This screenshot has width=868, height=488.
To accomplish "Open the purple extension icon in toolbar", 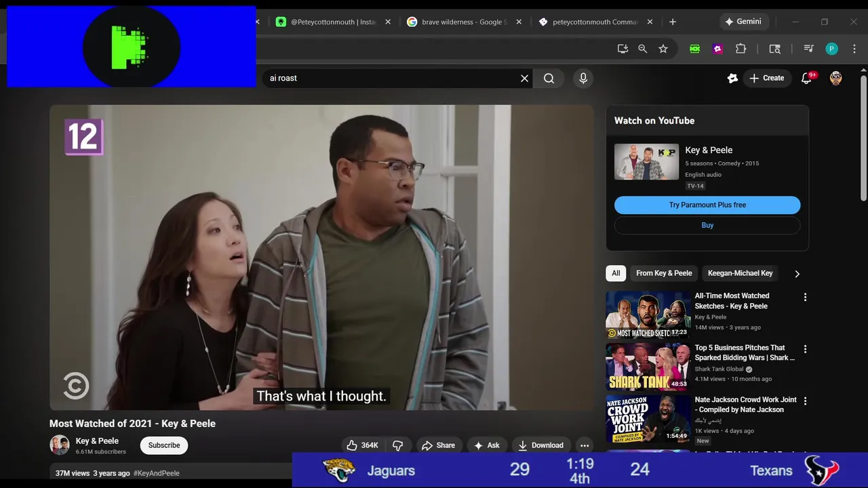I will click(717, 49).
